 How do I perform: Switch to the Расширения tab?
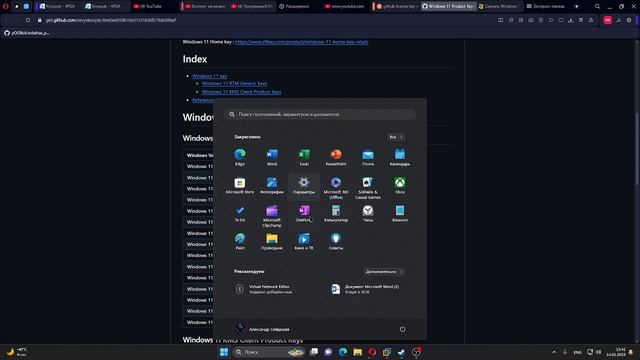tap(296, 6)
